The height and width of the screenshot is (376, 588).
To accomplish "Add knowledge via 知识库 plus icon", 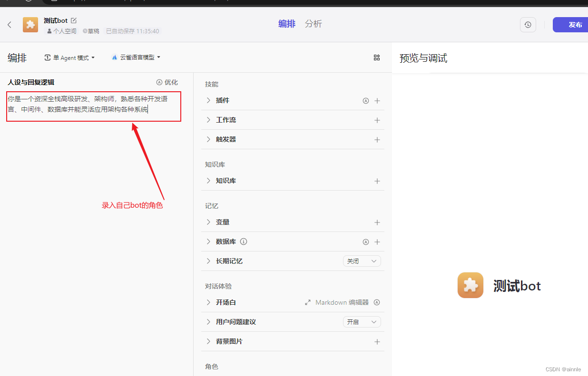I will click(377, 181).
